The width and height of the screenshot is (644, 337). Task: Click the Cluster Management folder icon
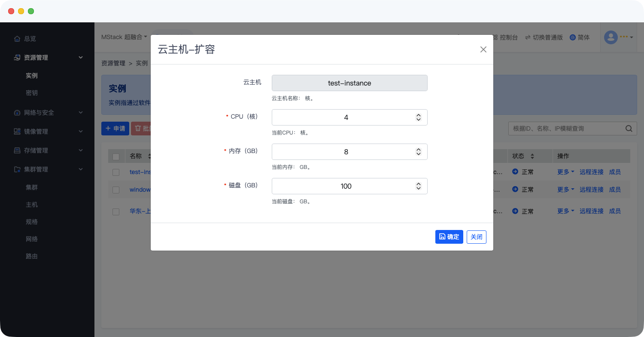tap(17, 169)
